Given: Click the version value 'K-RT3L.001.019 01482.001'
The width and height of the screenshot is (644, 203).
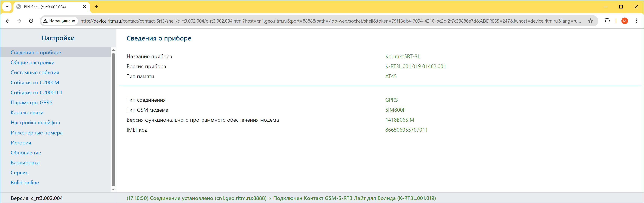Looking at the screenshot, I should [415, 66].
